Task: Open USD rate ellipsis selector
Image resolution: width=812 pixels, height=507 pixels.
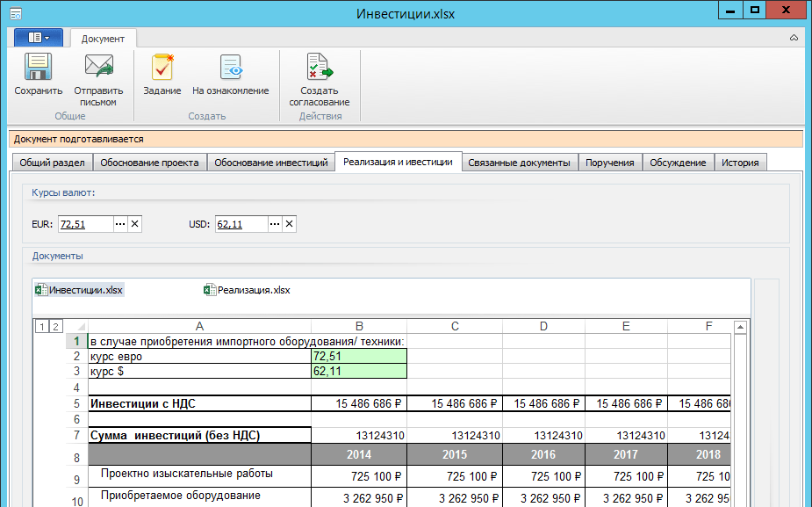Action: [x=275, y=224]
